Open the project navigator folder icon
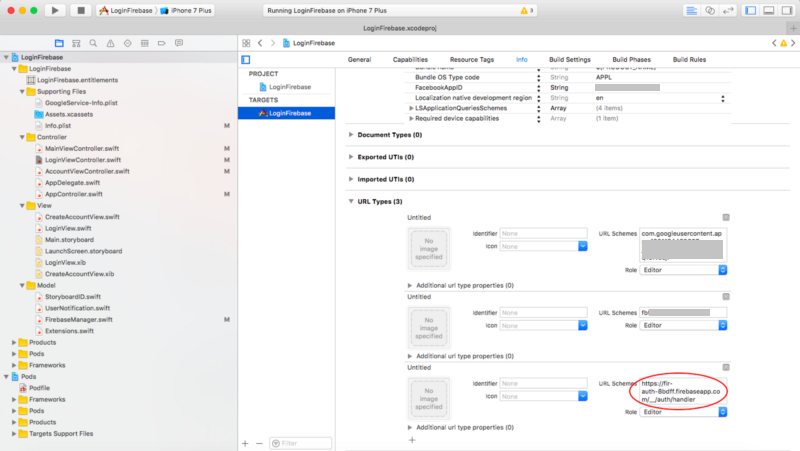Screen dimensions: 800x451 (x=59, y=43)
